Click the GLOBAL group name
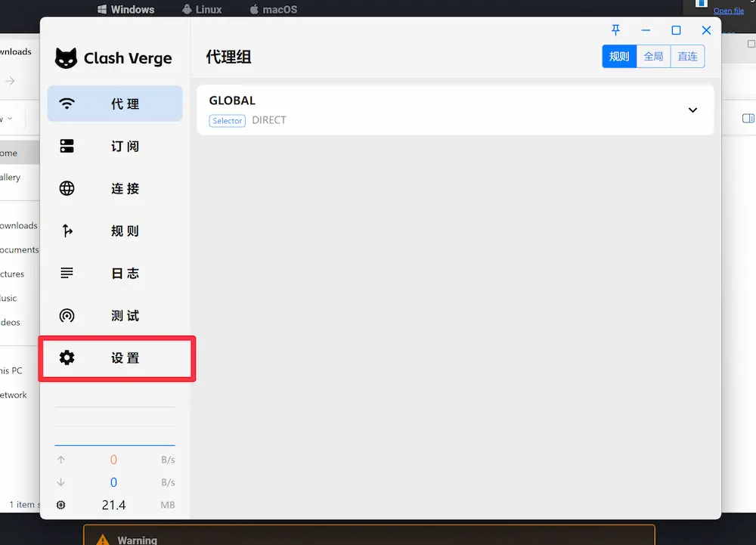The image size is (756, 545). pos(232,101)
